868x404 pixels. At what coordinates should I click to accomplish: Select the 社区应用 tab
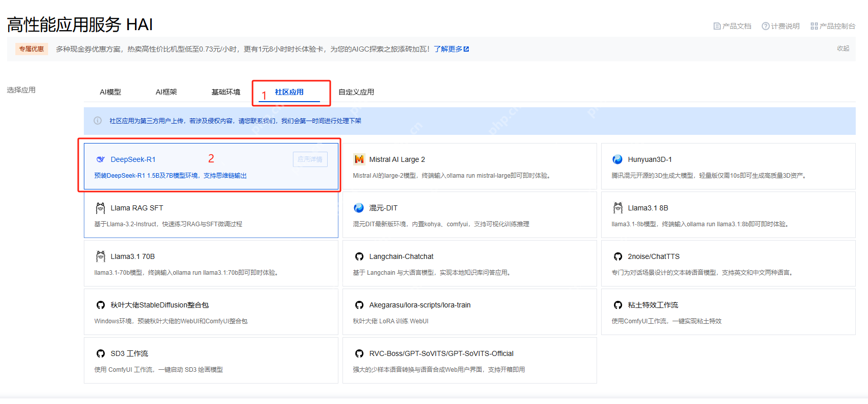pyautogui.click(x=289, y=92)
